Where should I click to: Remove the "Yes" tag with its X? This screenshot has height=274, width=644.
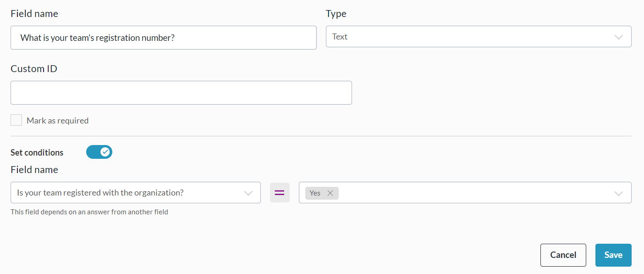[330, 193]
